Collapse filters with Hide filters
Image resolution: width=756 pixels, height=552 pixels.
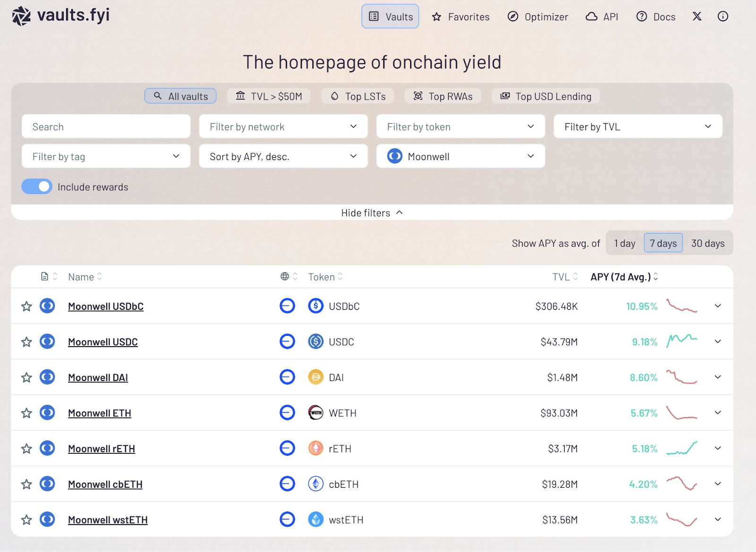tap(372, 213)
